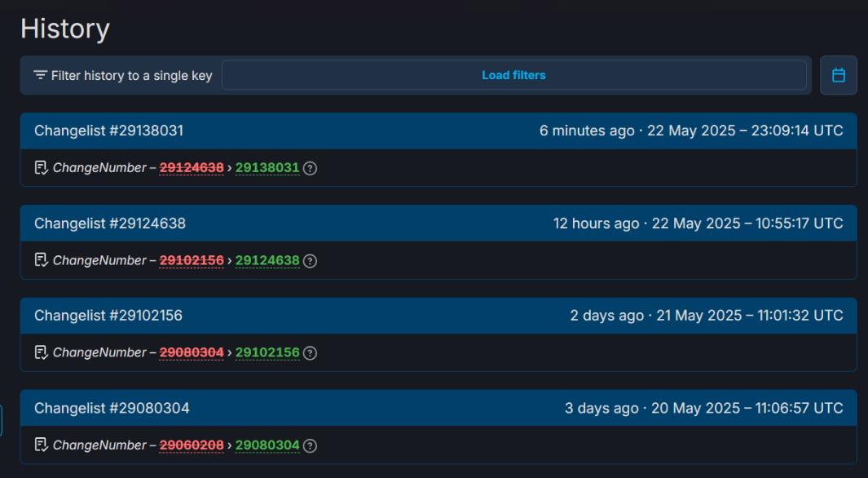
Task: Click the '6 minutes ago' timestamp
Action: [x=587, y=131]
